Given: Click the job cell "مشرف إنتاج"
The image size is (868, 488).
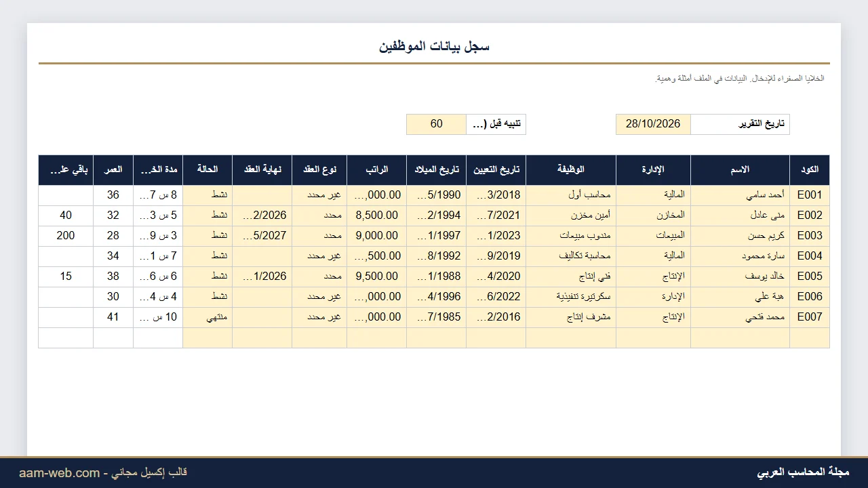Looking at the screenshot, I should (571, 317).
